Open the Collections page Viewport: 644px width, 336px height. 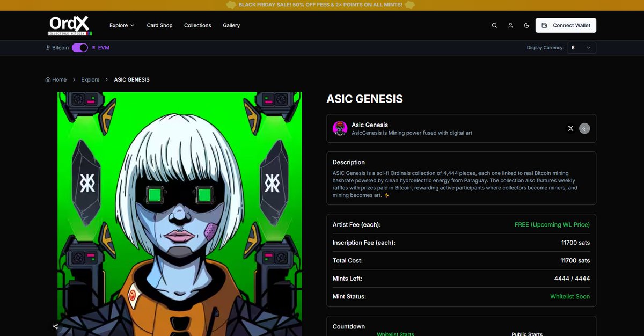coord(197,25)
